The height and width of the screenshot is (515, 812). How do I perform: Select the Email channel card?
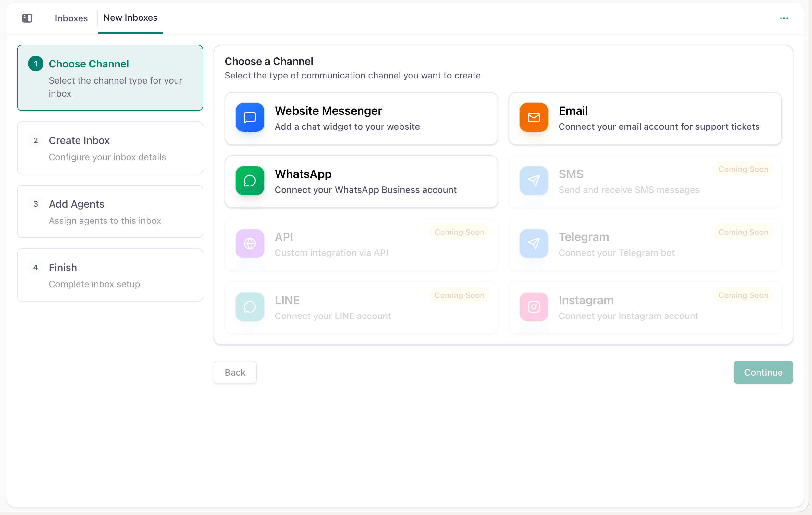(645, 119)
